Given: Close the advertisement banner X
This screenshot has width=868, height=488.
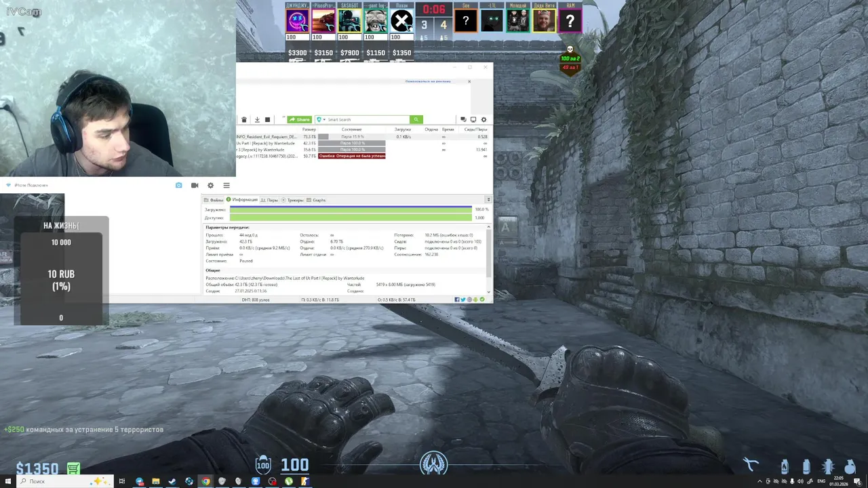Looking at the screenshot, I should 469,81.
